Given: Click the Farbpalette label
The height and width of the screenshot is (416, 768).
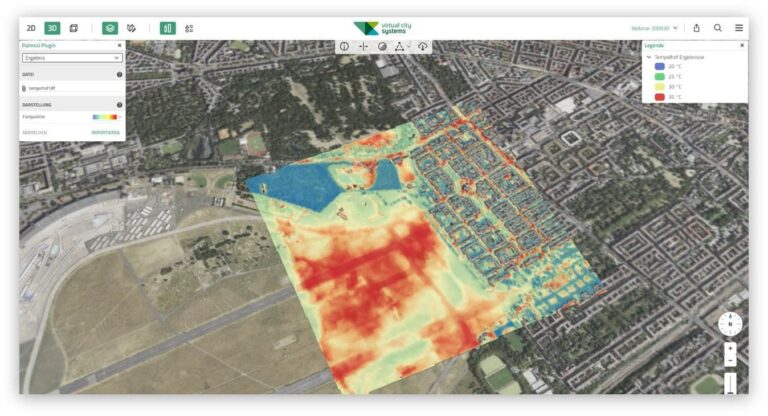Looking at the screenshot, I should (33, 117).
